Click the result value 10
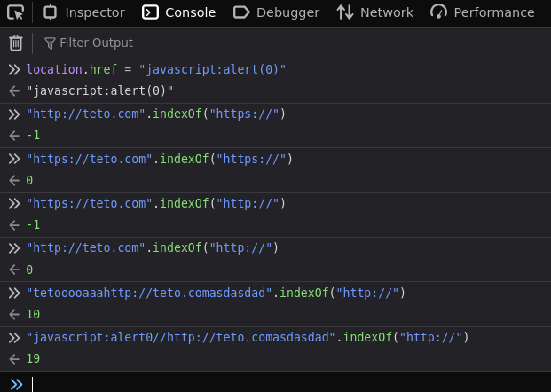The image size is (551, 392). tap(33, 314)
